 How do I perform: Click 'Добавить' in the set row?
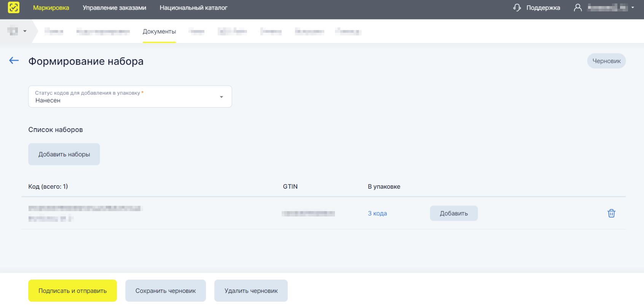[x=454, y=213]
